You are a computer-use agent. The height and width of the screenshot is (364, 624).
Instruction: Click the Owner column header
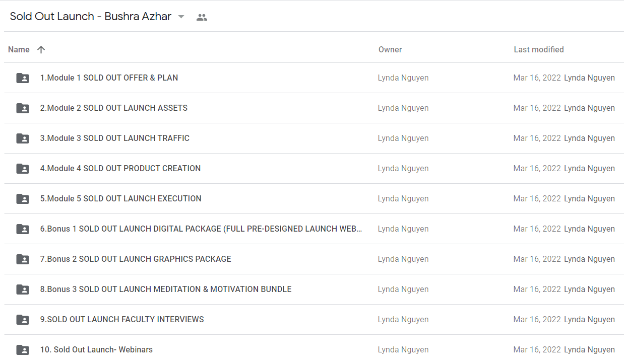pyautogui.click(x=390, y=49)
